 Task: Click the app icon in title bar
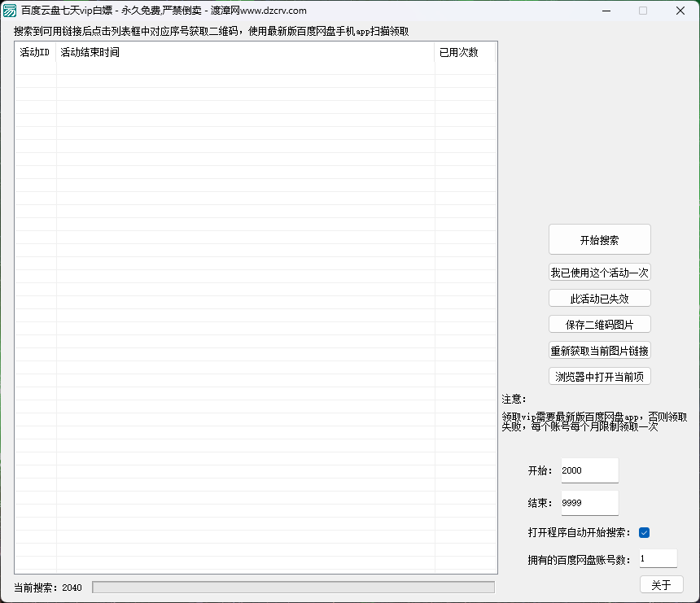[10, 11]
